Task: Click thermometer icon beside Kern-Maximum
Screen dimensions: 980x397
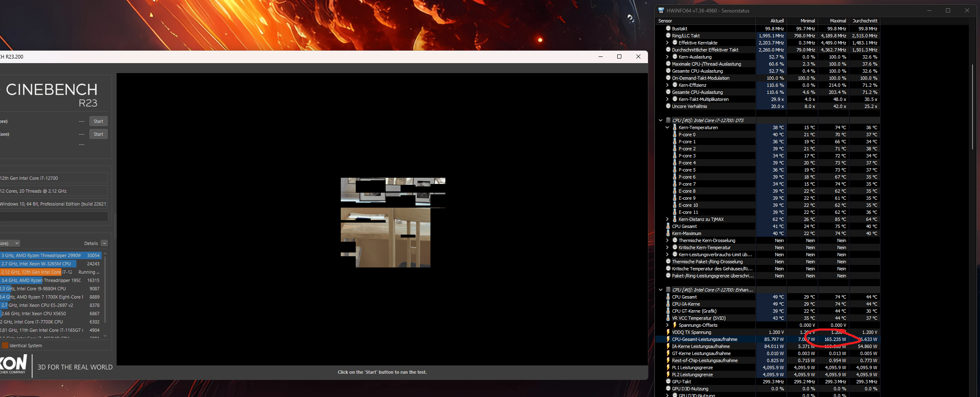Action: [x=668, y=233]
